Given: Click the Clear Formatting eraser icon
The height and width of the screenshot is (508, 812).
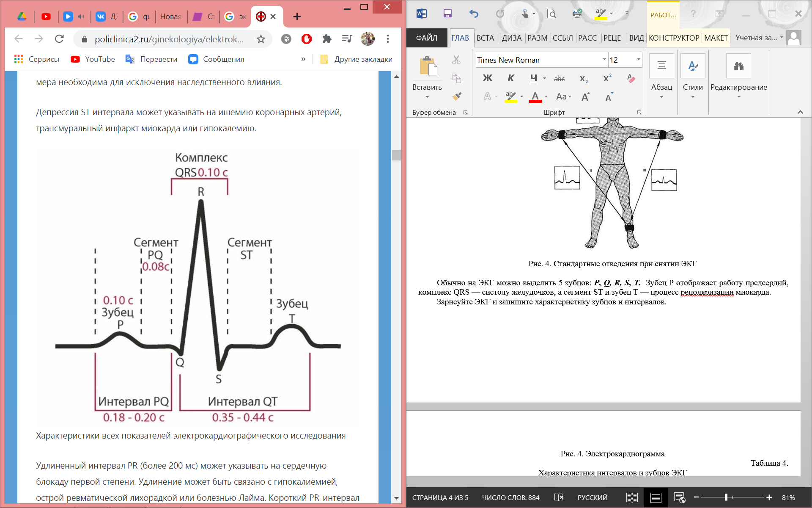Looking at the screenshot, I should [631, 78].
